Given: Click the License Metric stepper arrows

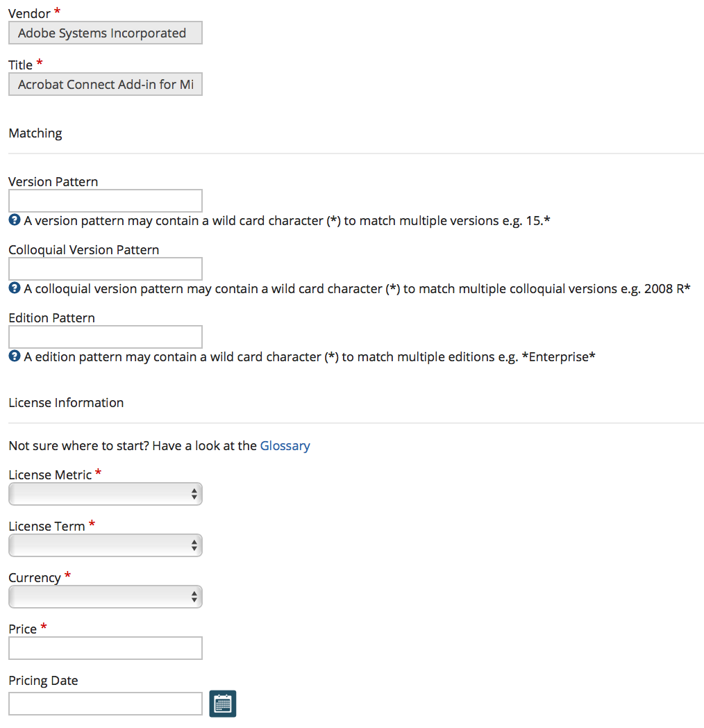Looking at the screenshot, I should click(x=194, y=493).
